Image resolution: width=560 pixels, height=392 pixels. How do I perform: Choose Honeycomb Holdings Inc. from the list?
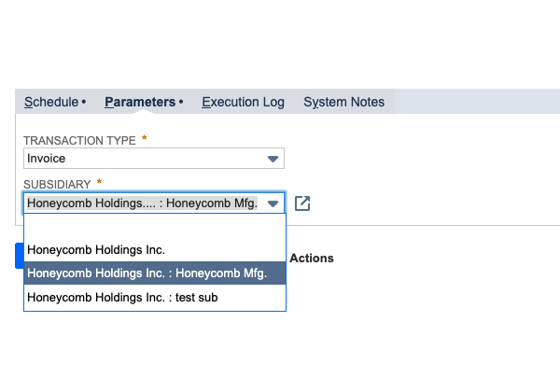(96, 249)
